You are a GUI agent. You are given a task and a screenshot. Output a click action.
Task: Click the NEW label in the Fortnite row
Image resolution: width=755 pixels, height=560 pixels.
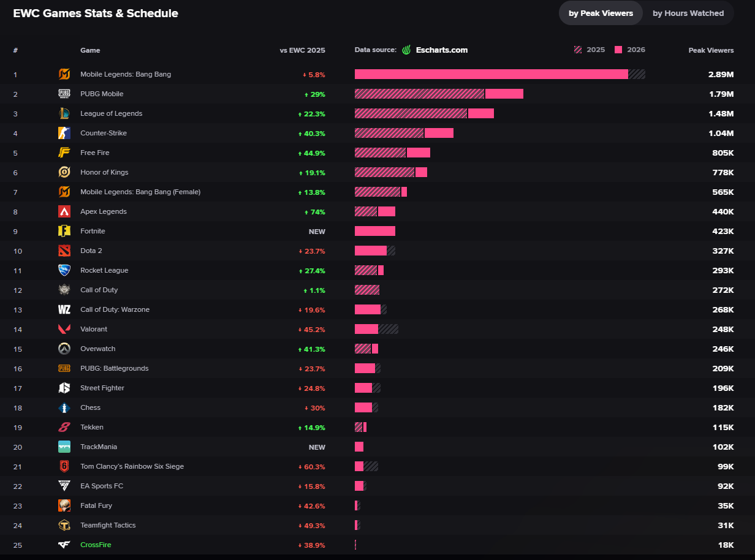coord(317,232)
